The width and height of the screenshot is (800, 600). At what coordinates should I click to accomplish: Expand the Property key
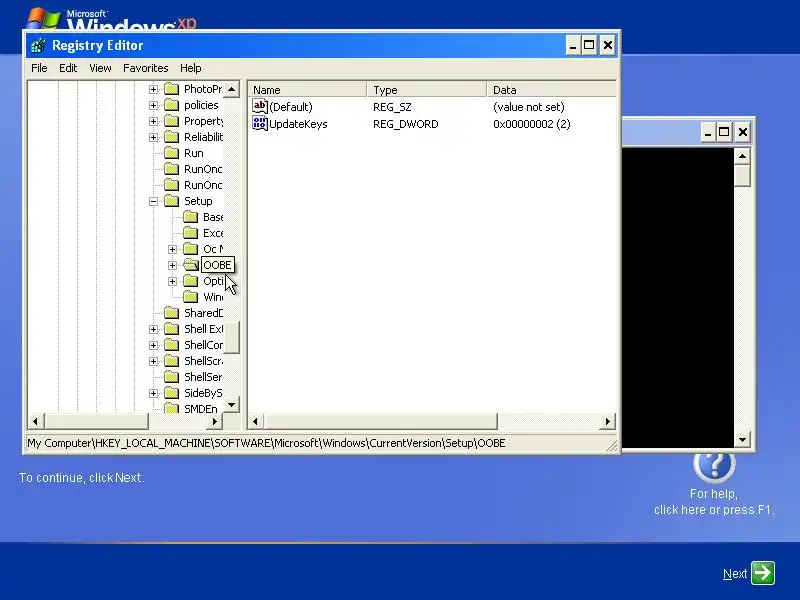tap(153, 121)
